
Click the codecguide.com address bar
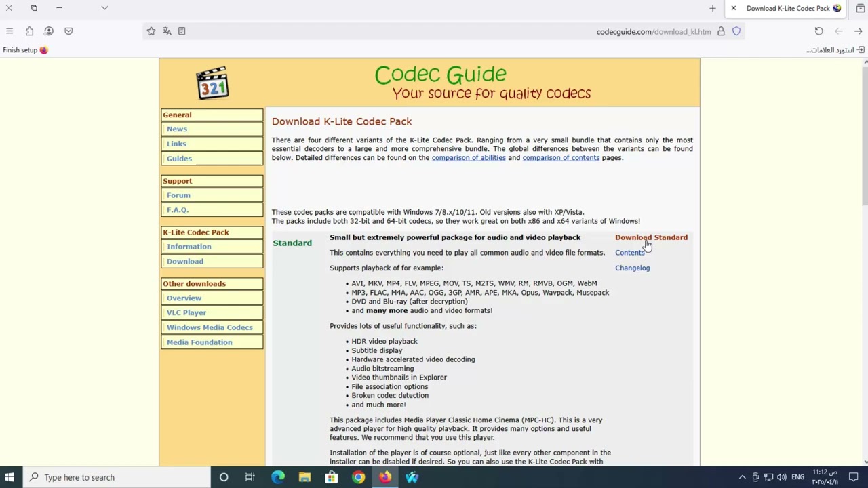444,31
